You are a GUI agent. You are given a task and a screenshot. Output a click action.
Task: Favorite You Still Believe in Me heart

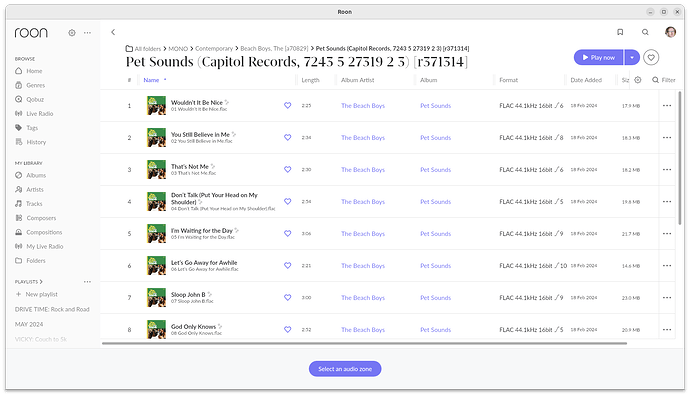[287, 137]
